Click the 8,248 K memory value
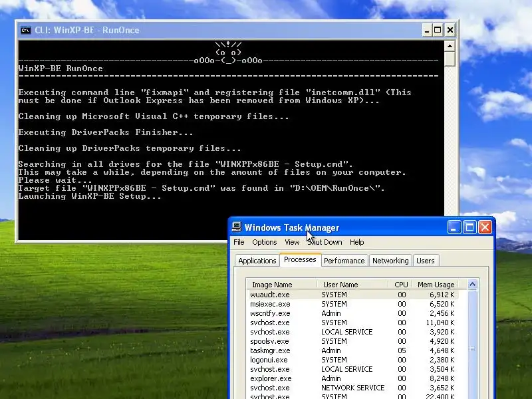The image size is (532, 399). pos(440,378)
